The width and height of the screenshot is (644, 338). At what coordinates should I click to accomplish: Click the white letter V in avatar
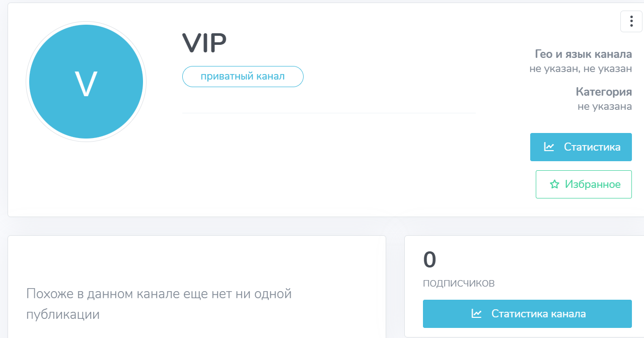click(x=86, y=84)
